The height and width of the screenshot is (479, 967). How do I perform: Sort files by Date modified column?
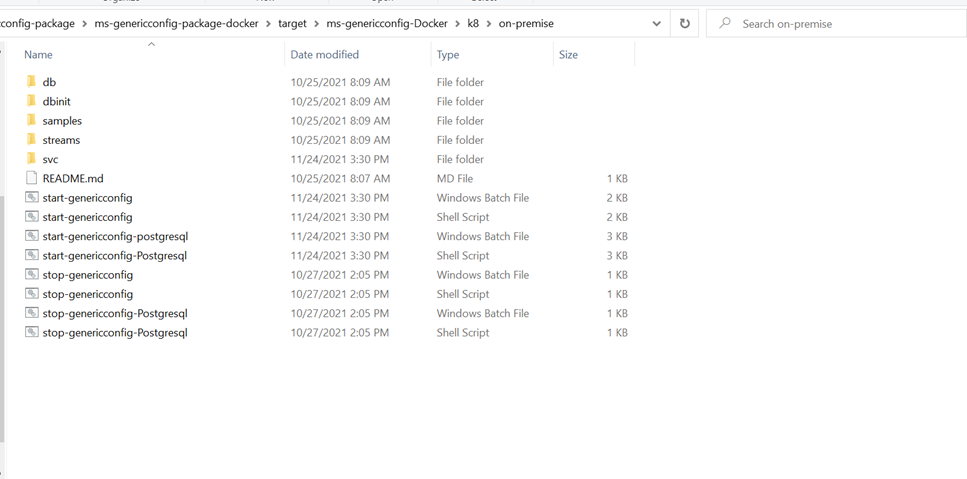(x=324, y=55)
